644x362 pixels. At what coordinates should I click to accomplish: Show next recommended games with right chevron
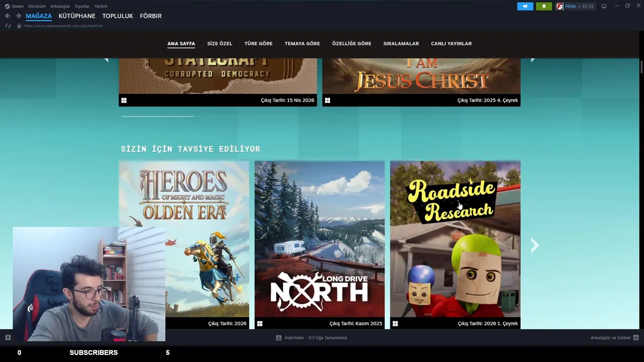(x=535, y=245)
